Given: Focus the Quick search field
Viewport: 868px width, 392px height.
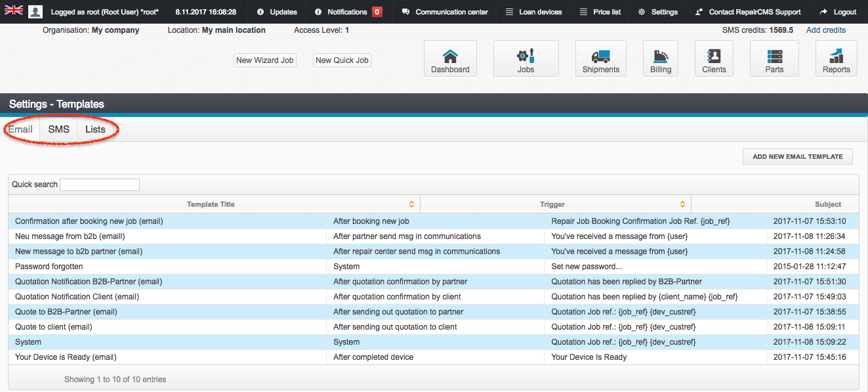Looking at the screenshot, I should coord(100,185).
